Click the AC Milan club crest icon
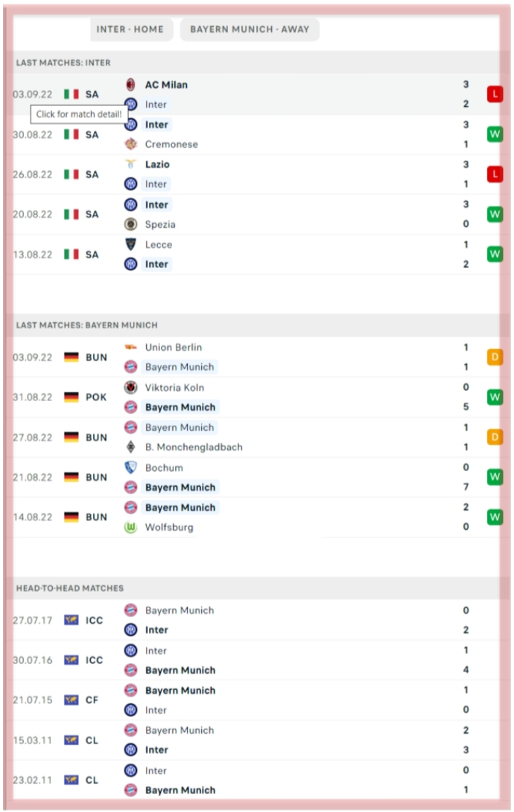The image size is (514, 812). tap(130, 84)
